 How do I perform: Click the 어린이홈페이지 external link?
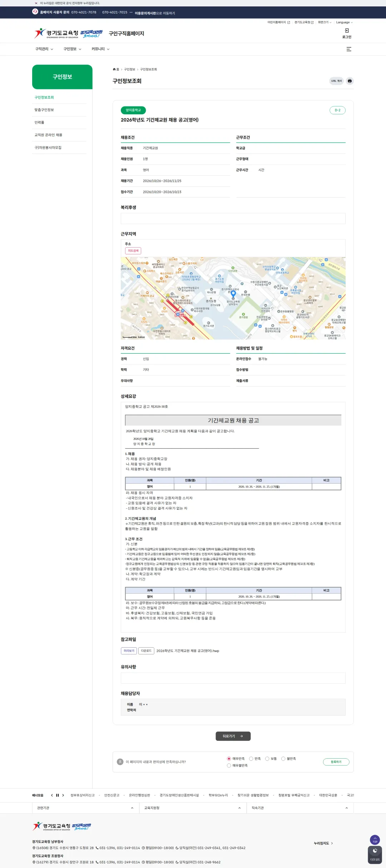click(x=279, y=22)
